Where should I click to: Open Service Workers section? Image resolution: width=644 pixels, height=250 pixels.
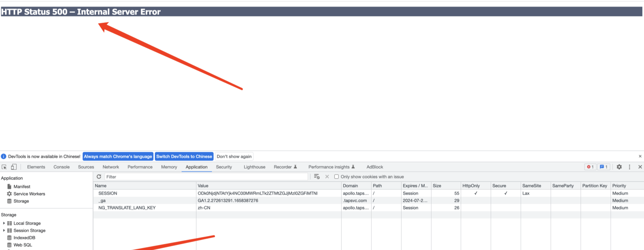[x=29, y=194]
